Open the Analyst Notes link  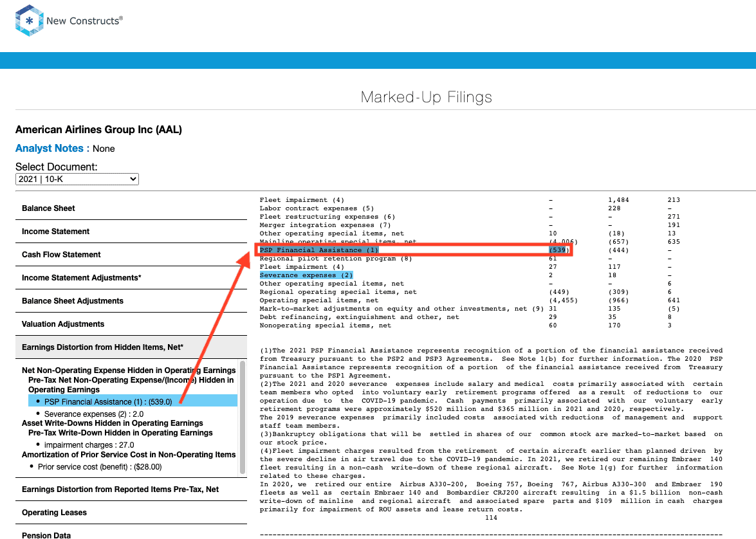click(49, 149)
